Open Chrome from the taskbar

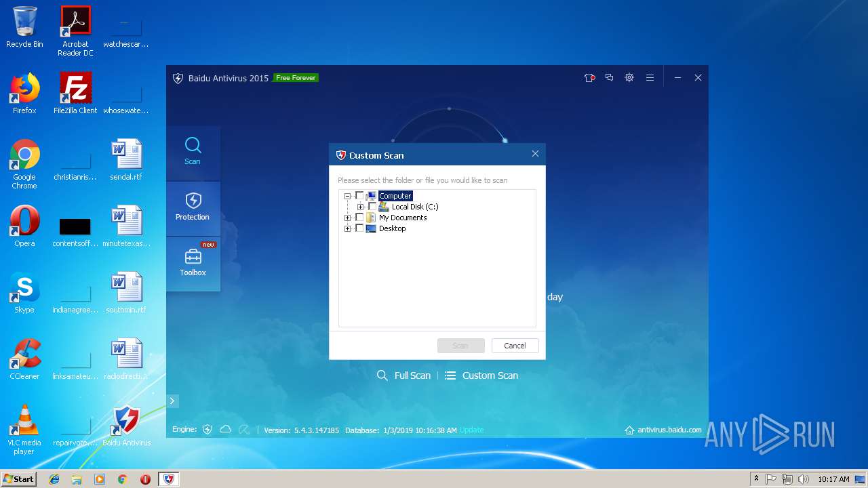[x=122, y=479]
